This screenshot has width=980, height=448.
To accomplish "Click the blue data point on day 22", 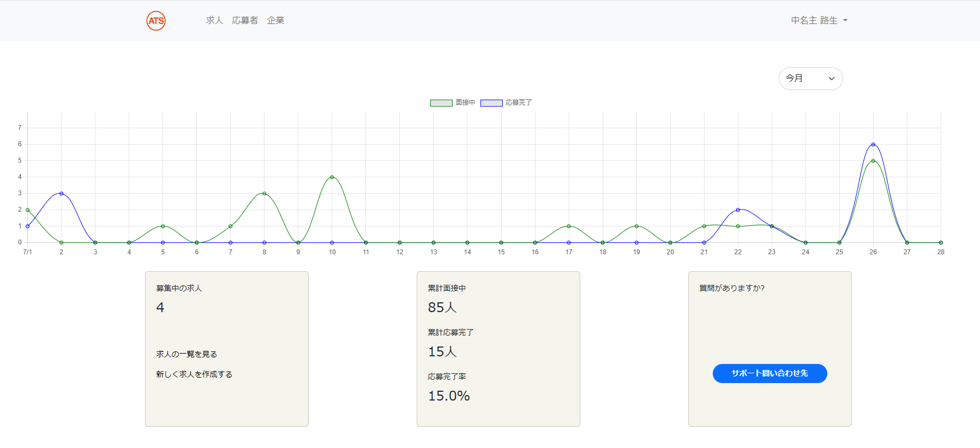I will pos(738,210).
